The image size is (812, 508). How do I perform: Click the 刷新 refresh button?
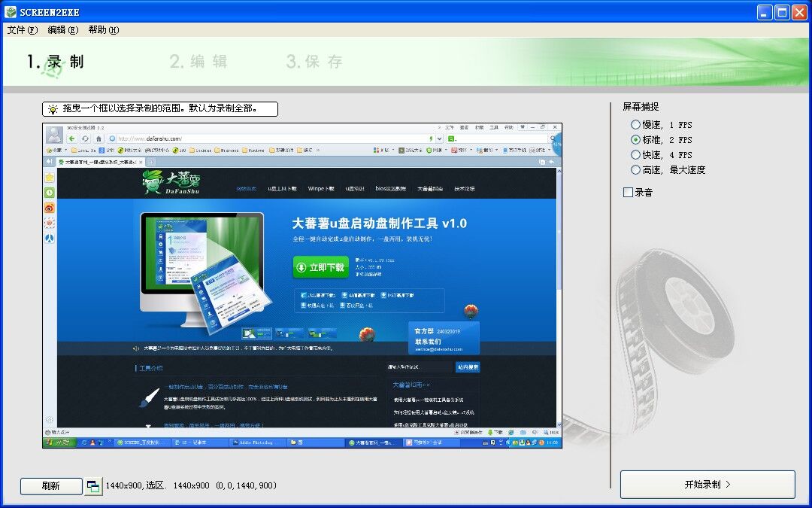(50, 485)
